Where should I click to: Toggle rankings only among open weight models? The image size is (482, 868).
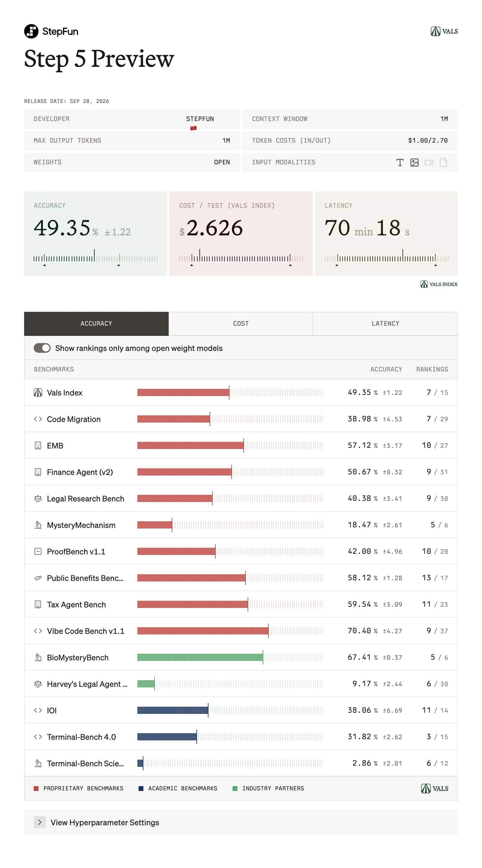click(42, 348)
